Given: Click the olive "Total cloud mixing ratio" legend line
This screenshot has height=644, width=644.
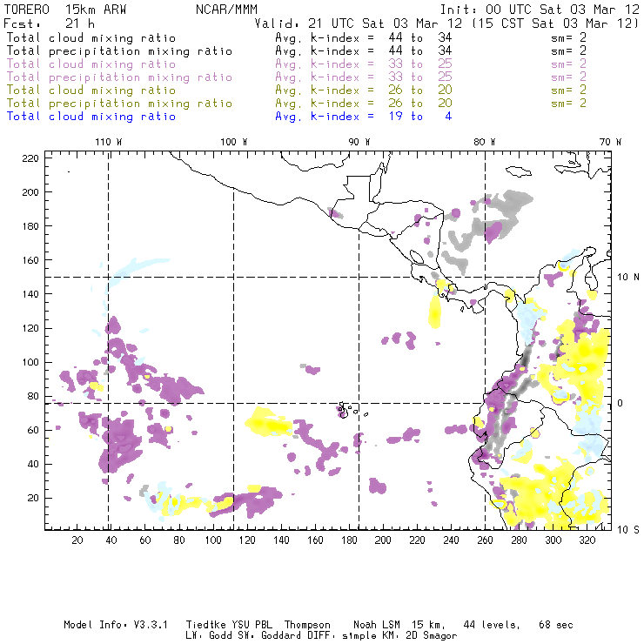Looking at the screenshot, I should (x=91, y=91).
